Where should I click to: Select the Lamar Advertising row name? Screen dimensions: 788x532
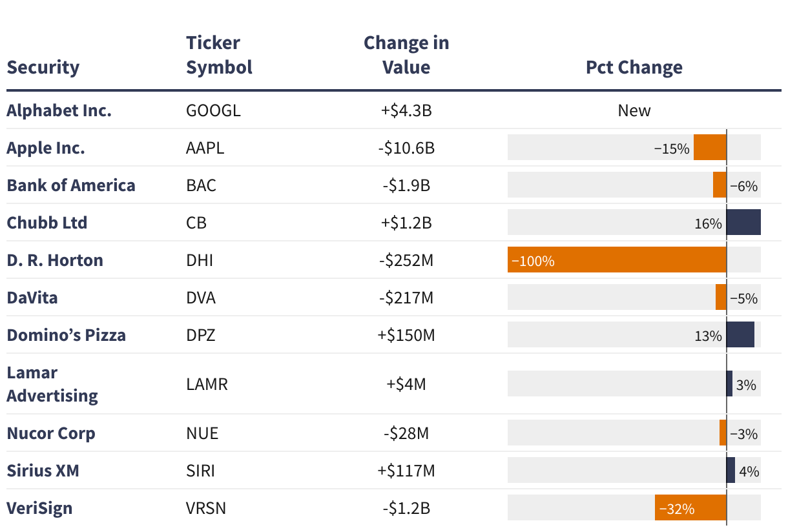pos(52,384)
